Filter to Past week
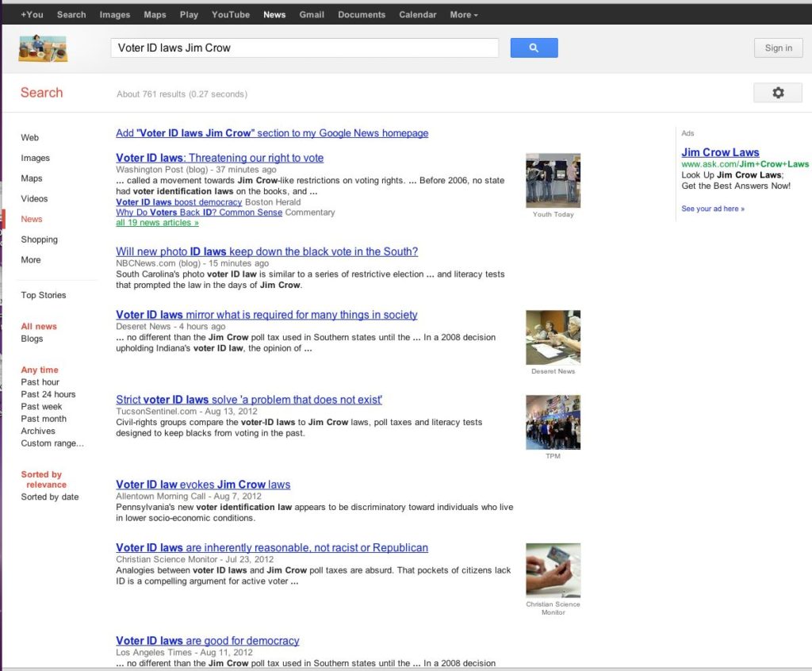The image size is (812, 671). click(x=41, y=407)
